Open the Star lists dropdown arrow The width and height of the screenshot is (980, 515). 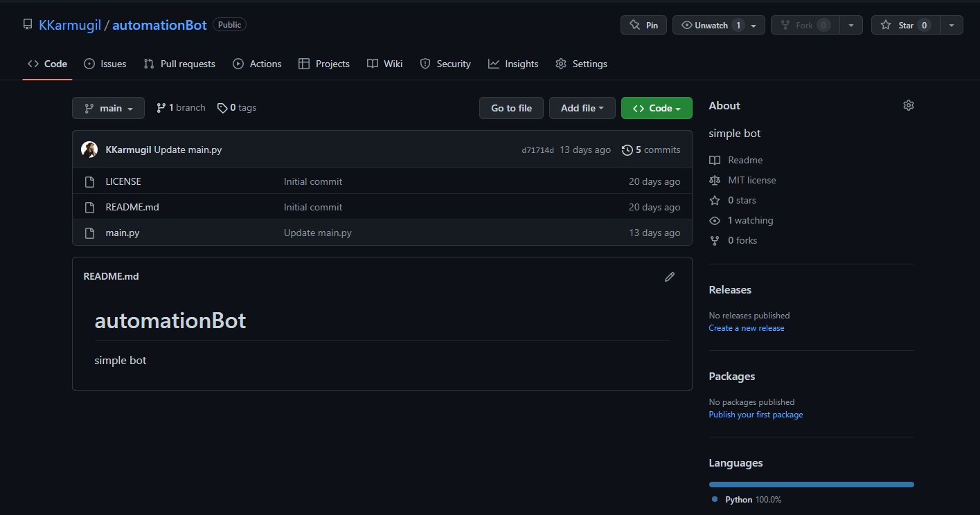point(952,25)
